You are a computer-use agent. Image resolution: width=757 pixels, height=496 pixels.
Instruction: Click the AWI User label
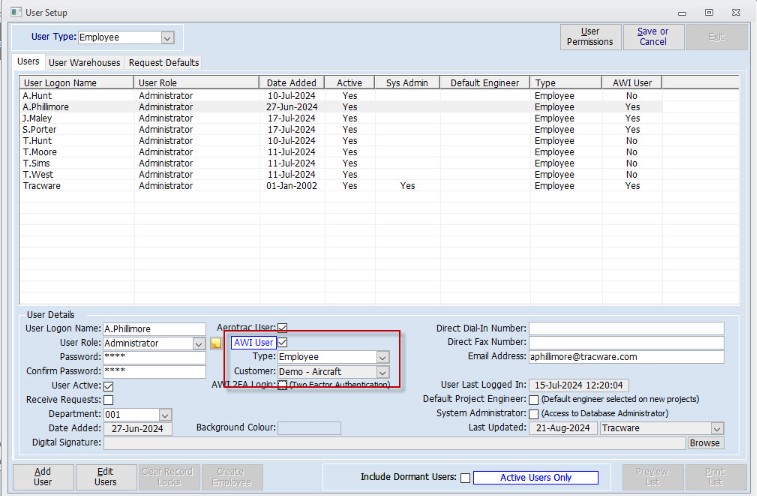point(253,342)
